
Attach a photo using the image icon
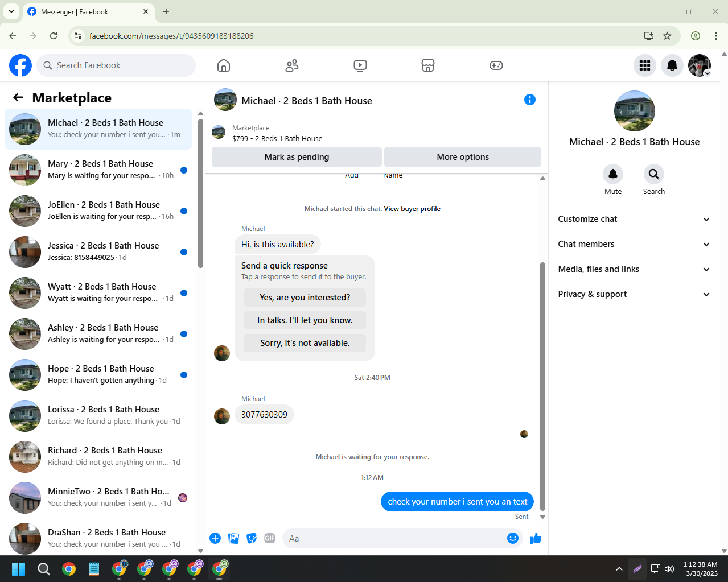pyautogui.click(x=233, y=538)
